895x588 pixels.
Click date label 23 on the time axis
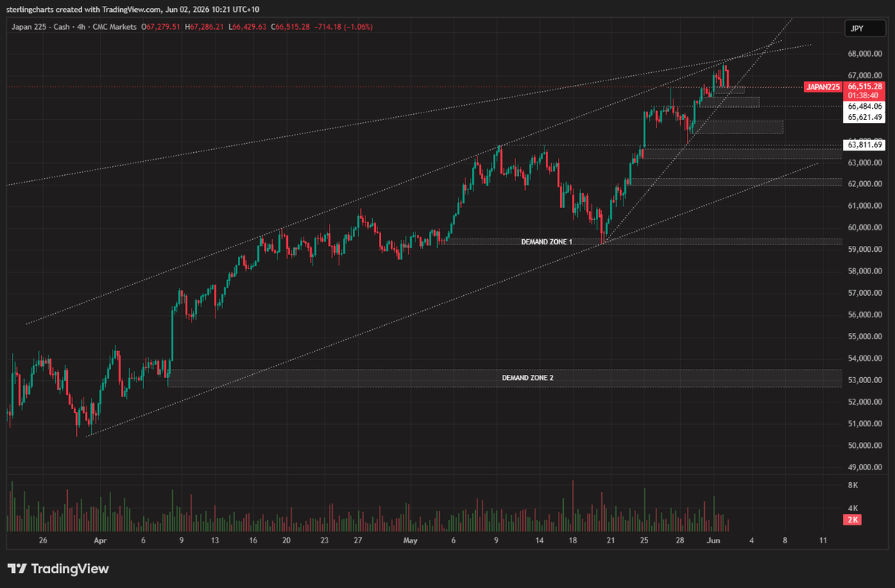(x=324, y=540)
